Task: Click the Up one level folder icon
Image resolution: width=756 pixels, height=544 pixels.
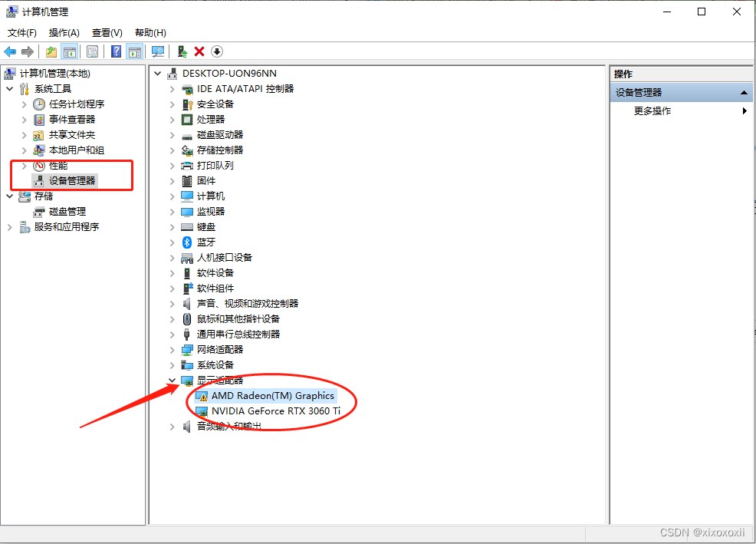Action: click(x=51, y=51)
